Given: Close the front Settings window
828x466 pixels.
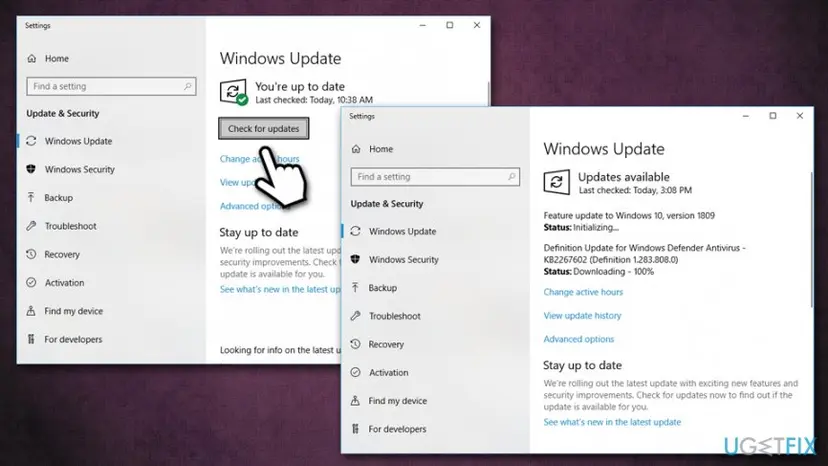Looking at the screenshot, I should (x=799, y=116).
